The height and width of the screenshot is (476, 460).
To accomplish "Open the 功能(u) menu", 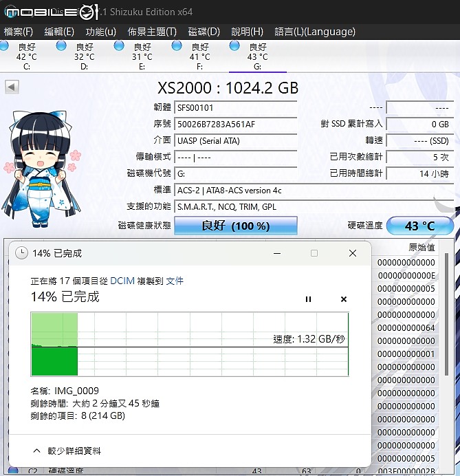I will (101, 32).
